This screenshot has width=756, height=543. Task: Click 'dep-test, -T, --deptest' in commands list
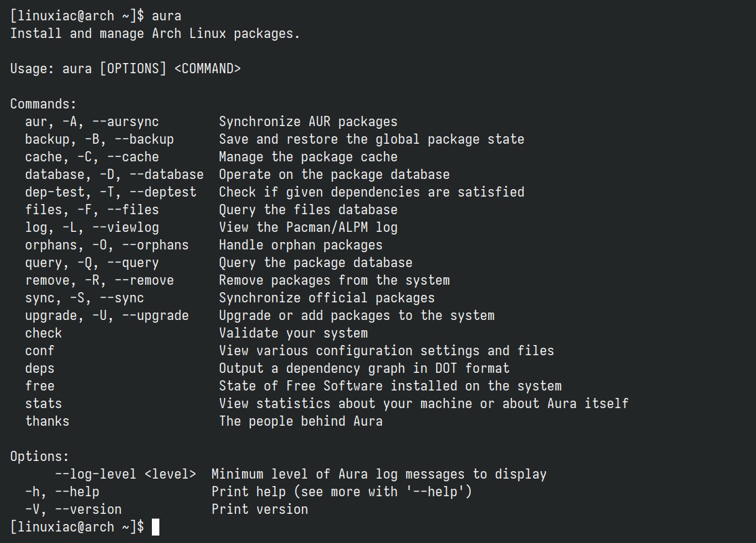tap(111, 192)
